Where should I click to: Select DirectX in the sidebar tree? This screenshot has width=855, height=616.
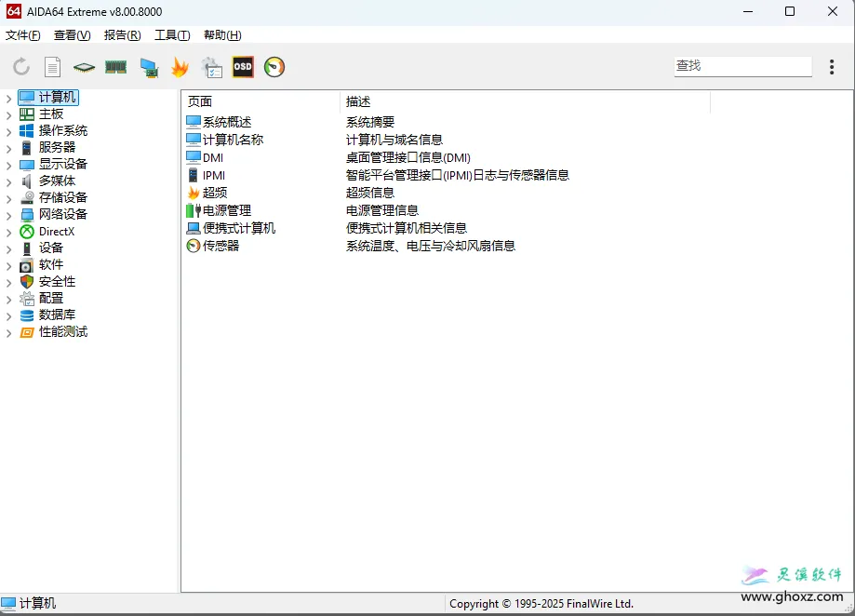[x=56, y=232]
